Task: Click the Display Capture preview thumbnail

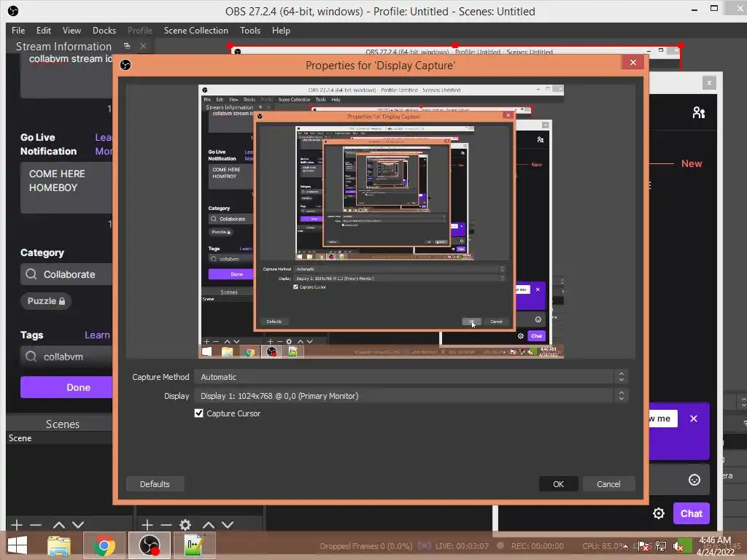Action: point(381,222)
